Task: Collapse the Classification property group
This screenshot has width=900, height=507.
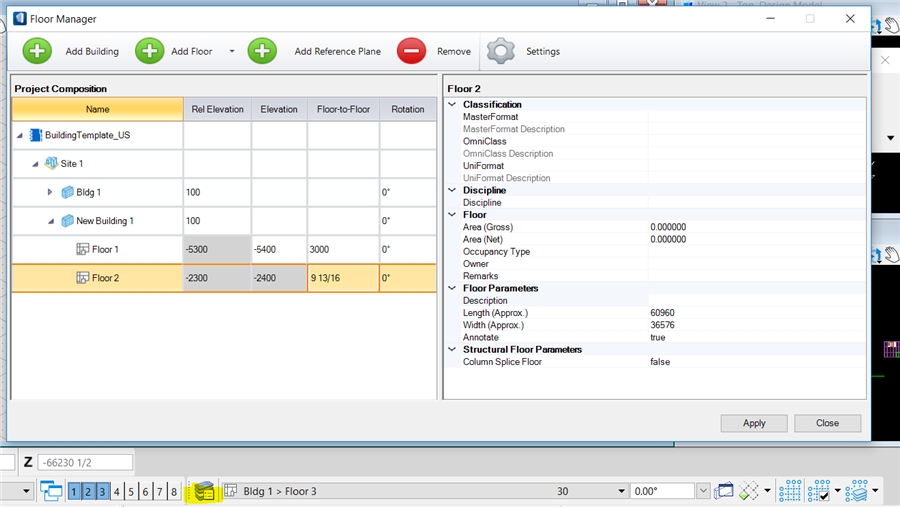Action: 452,105
